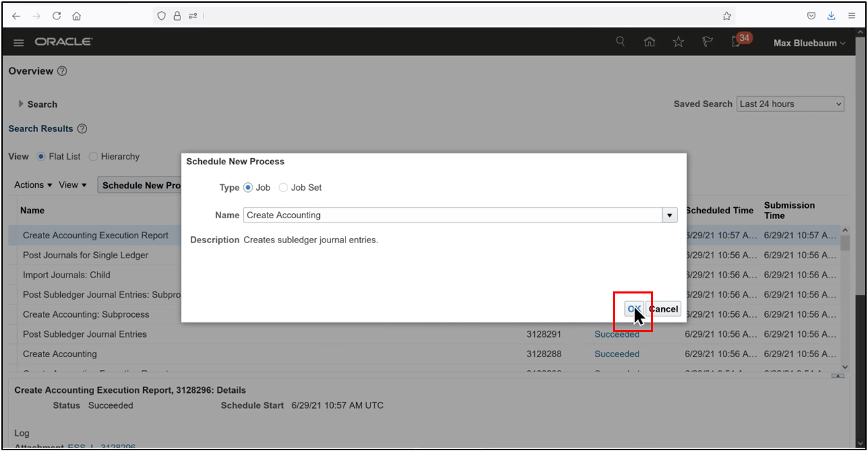
Task: View the Watchlist flag icon
Action: tap(707, 41)
